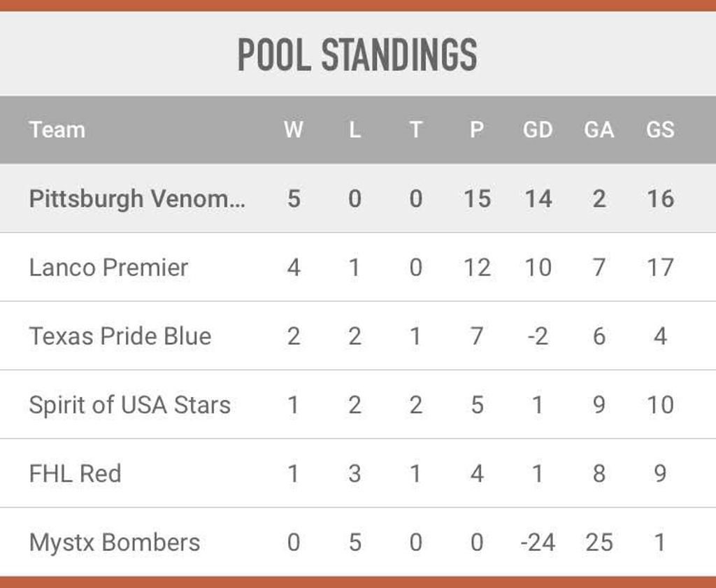Select the Texas Pride Blue team name
The width and height of the screenshot is (716, 588).
click(x=120, y=336)
